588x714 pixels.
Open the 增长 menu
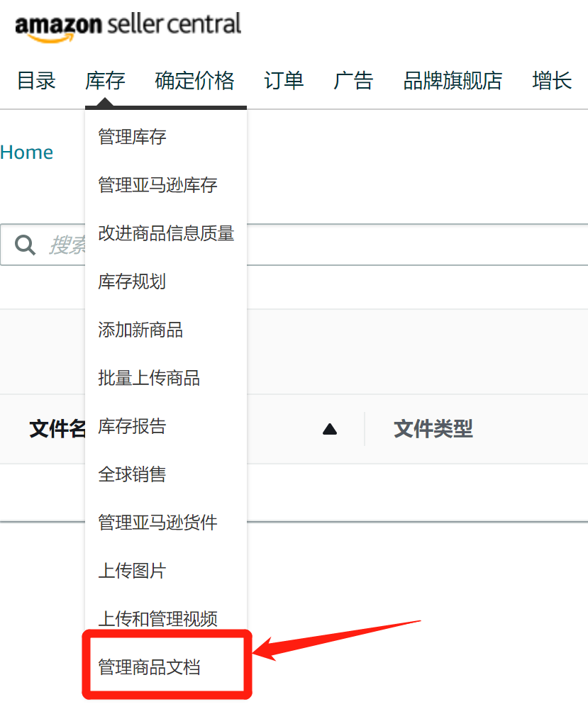coord(552,81)
